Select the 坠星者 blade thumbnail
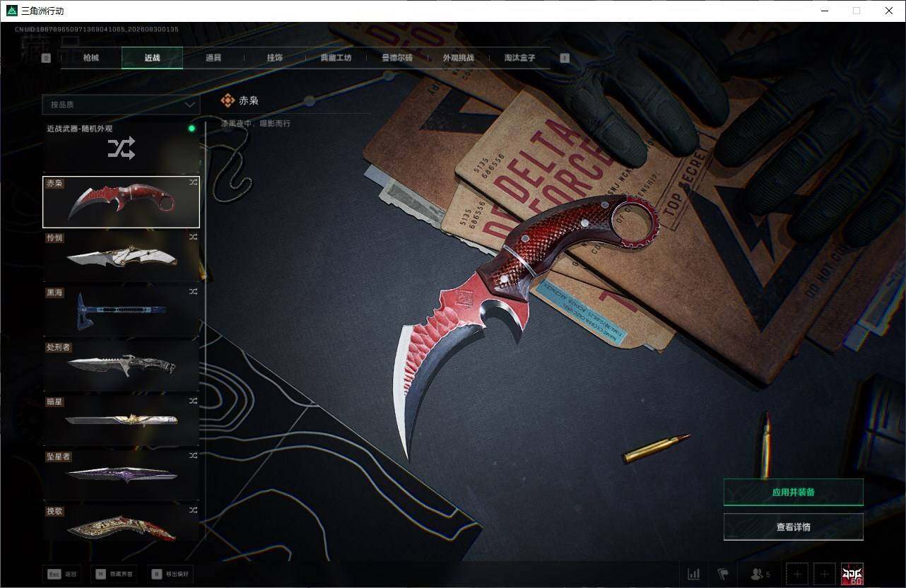 tap(121, 474)
